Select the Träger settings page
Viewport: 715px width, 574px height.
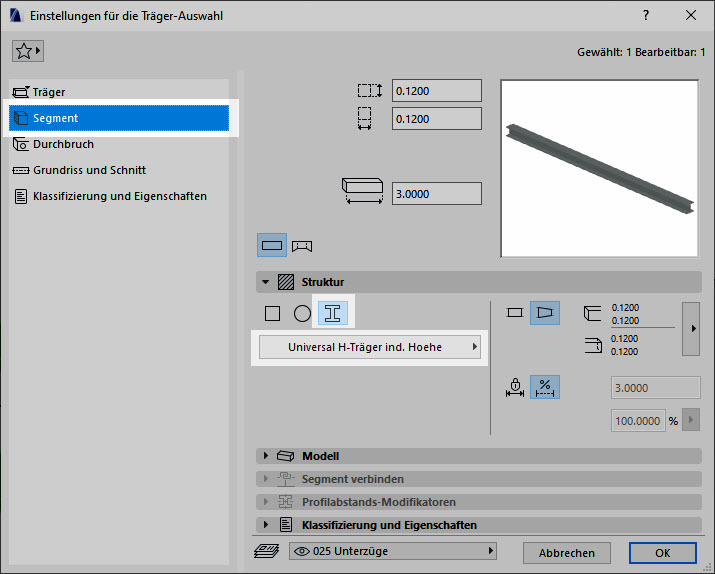tap(119, 92)
